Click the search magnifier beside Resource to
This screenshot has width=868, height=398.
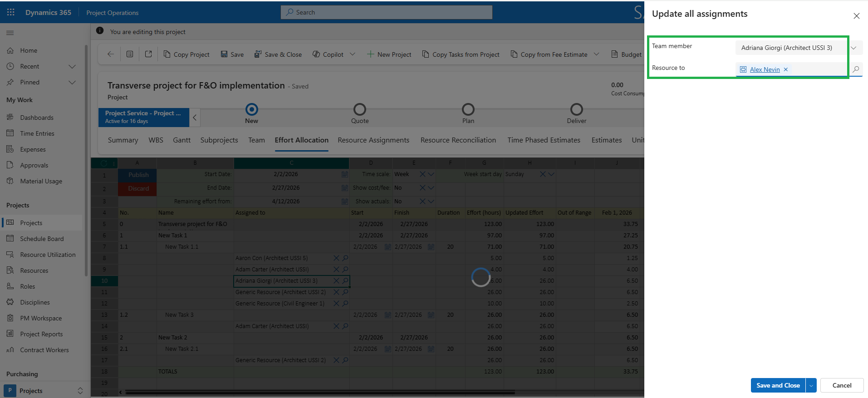tap(856, 69)
